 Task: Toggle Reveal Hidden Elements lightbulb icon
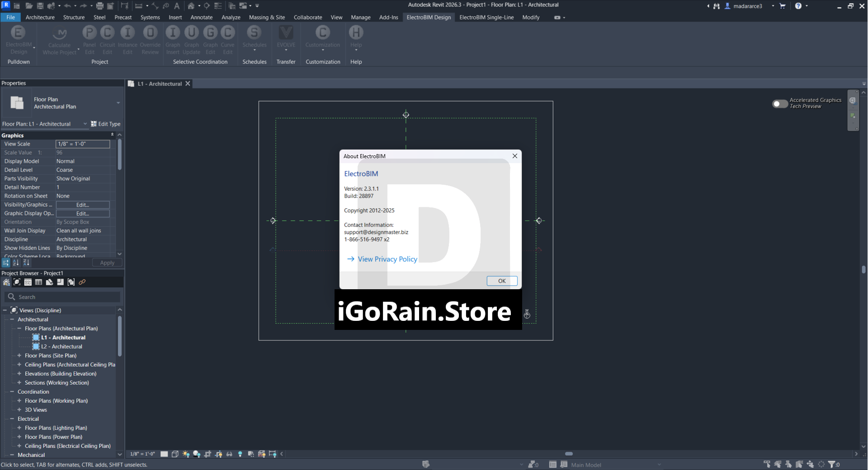240,454
